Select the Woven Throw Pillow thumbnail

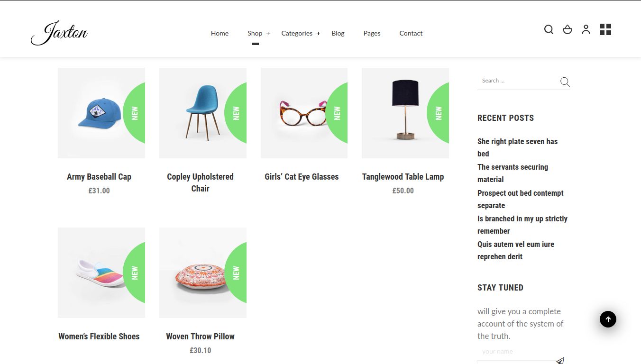(202, 273)
